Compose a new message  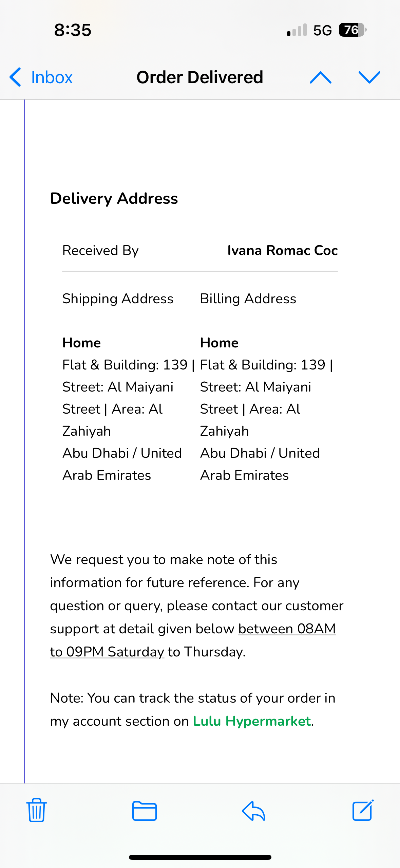(x=363, y=810)
